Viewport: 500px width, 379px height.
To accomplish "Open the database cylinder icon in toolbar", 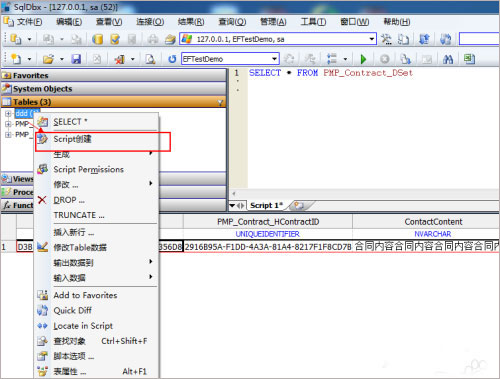I will tap(97, 39).
